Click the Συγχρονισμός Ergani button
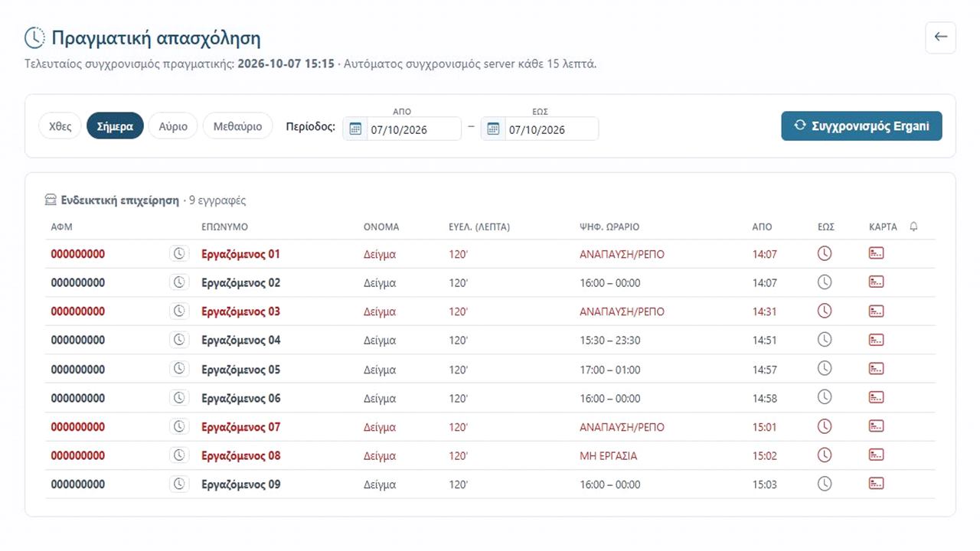This screenshot has height=551, width=980. [861, 126]
